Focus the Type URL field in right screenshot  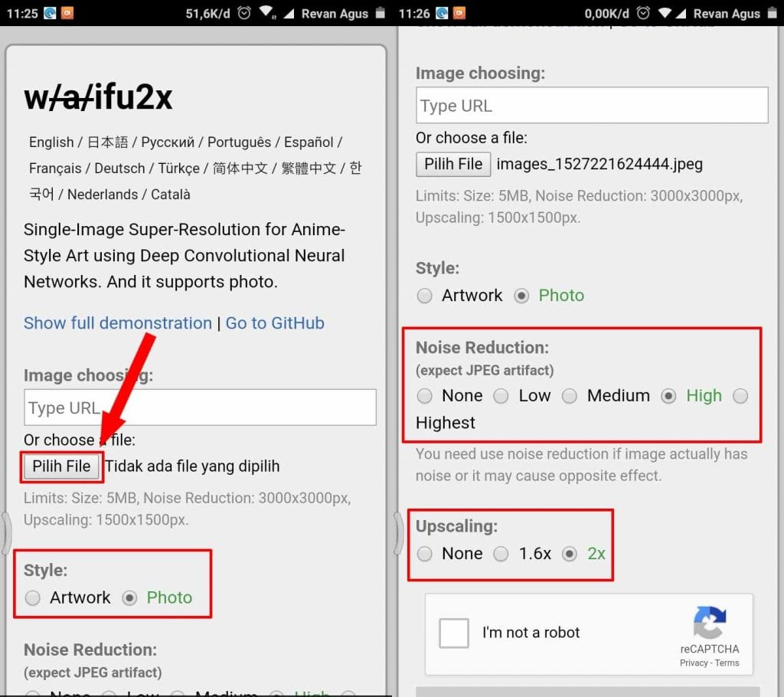[x=592, y=105]
